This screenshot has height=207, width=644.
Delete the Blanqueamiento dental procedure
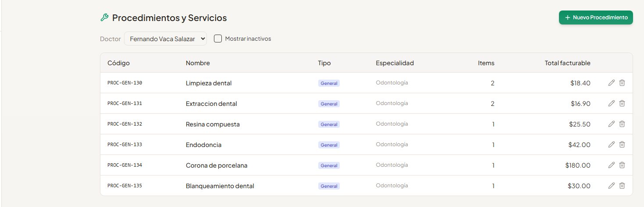point(622,186)
